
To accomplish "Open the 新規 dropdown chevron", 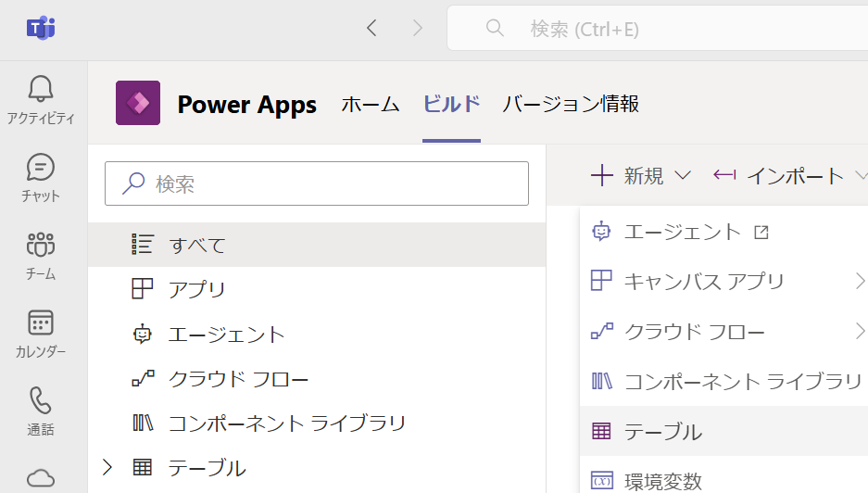I will tap(683, 175).
